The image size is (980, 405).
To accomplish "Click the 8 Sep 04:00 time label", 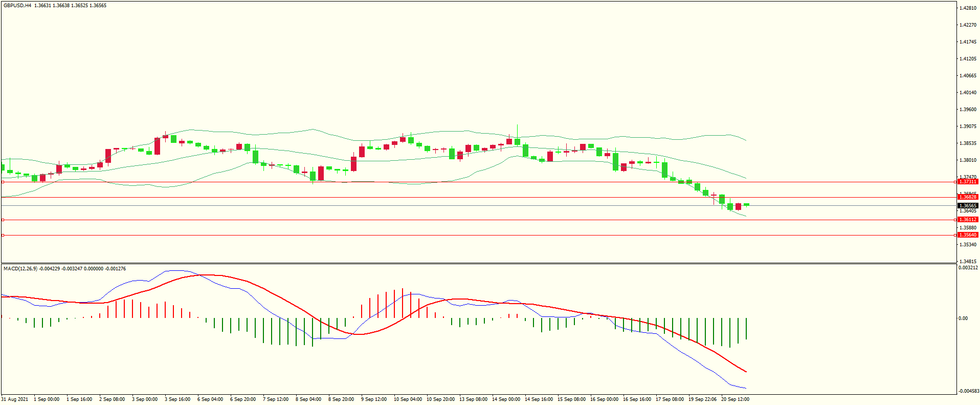I will [308, 399].
